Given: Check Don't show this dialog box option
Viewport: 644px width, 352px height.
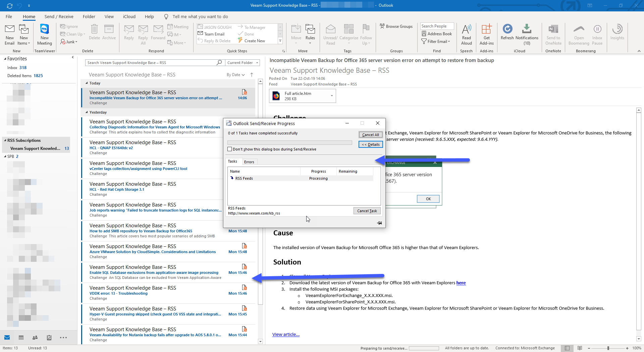Looking at the screenshot, I should point(230,149).
